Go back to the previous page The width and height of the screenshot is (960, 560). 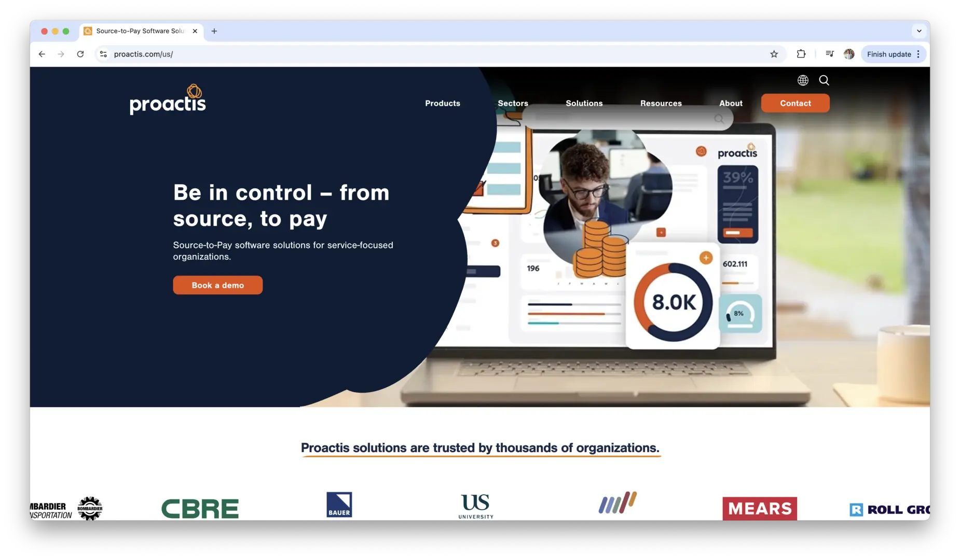(42, 54)
